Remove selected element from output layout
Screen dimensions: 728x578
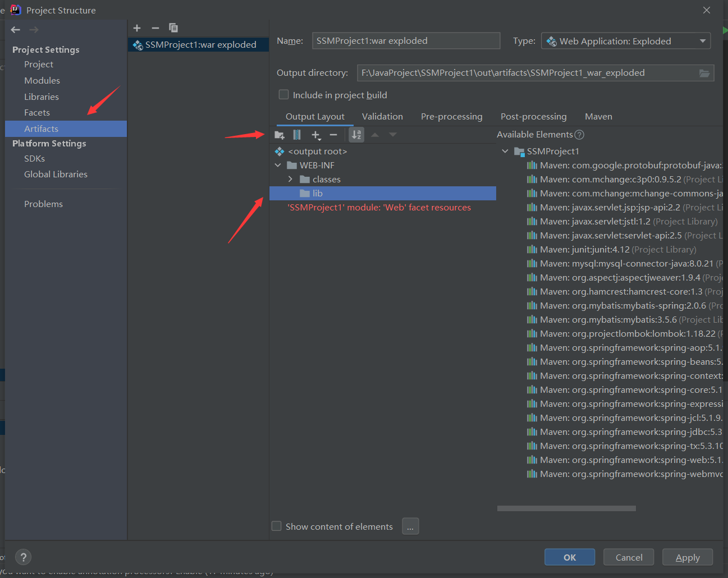click(x=333, y=135)
